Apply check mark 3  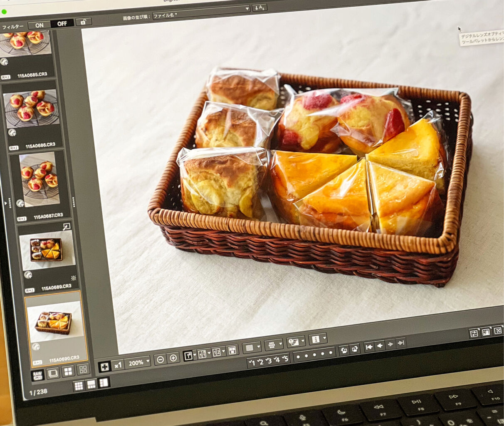tap(268, 361)
